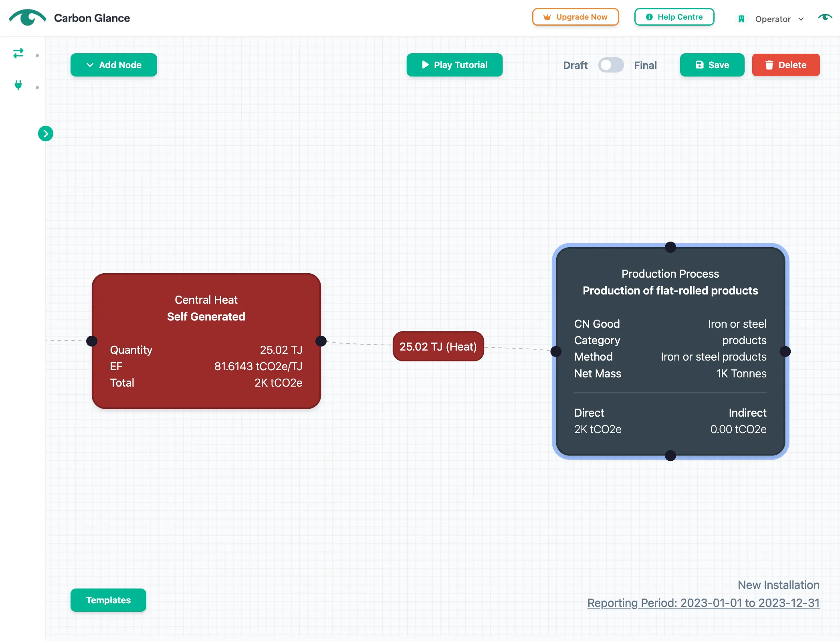The image size is (840, 641).
Task: Click the Direct 2K tCO2e value
Action: pyautogui.click(x=598, y=429)
